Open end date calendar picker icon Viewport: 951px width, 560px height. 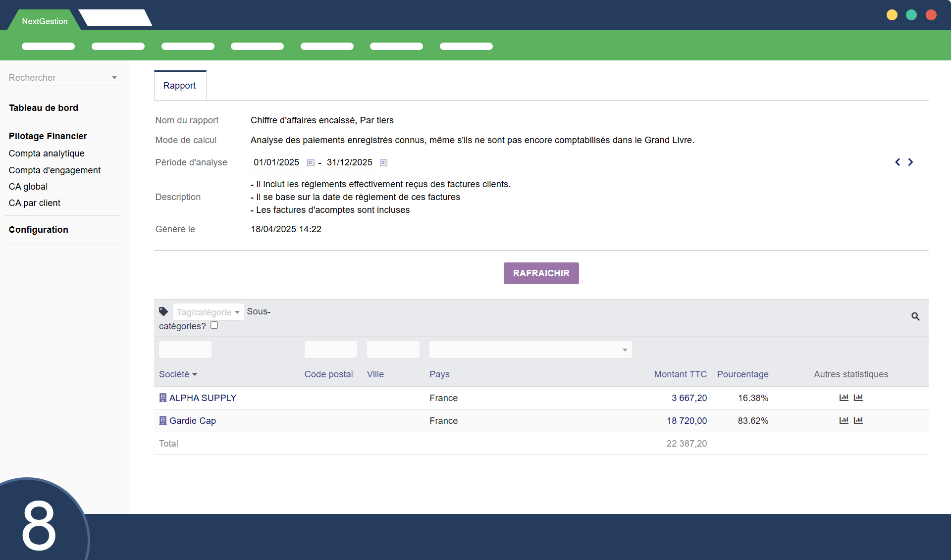tap(383, 163)
